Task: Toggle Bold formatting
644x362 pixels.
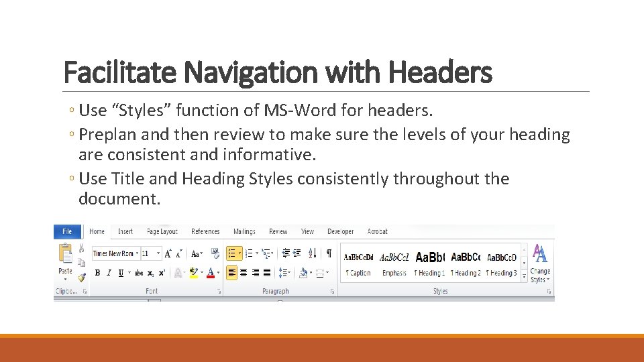Action: tap(98, 273)
